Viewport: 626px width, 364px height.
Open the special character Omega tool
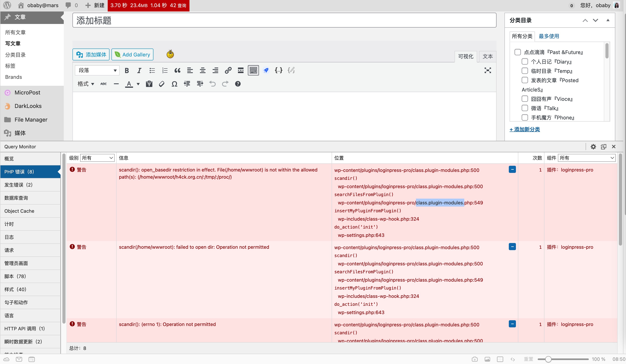point(174,84)
